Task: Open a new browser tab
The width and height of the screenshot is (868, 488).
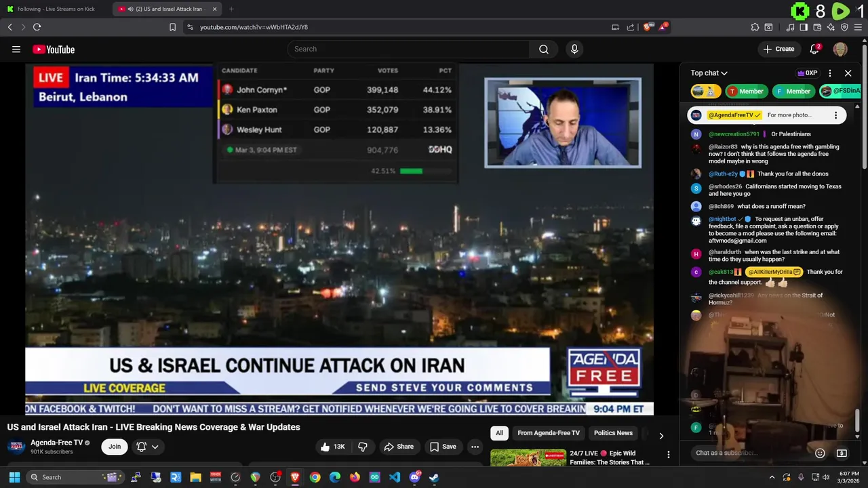Action: [x=231, y=9]
